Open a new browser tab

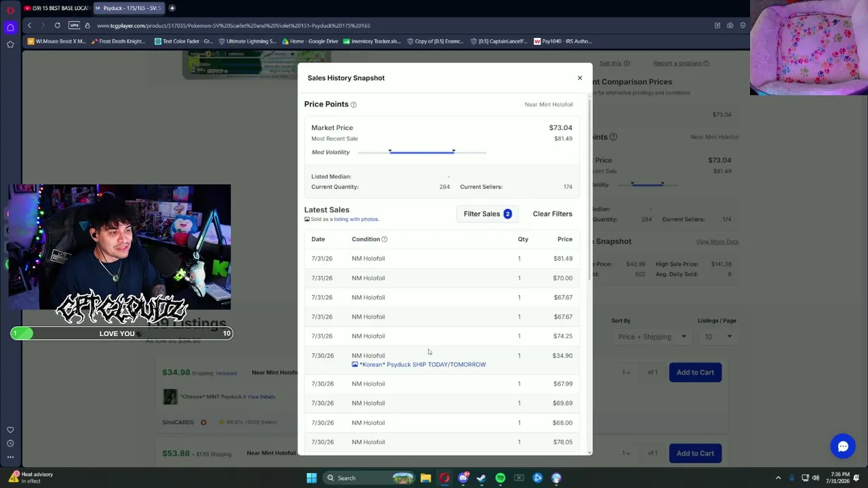tap(172, 8)
